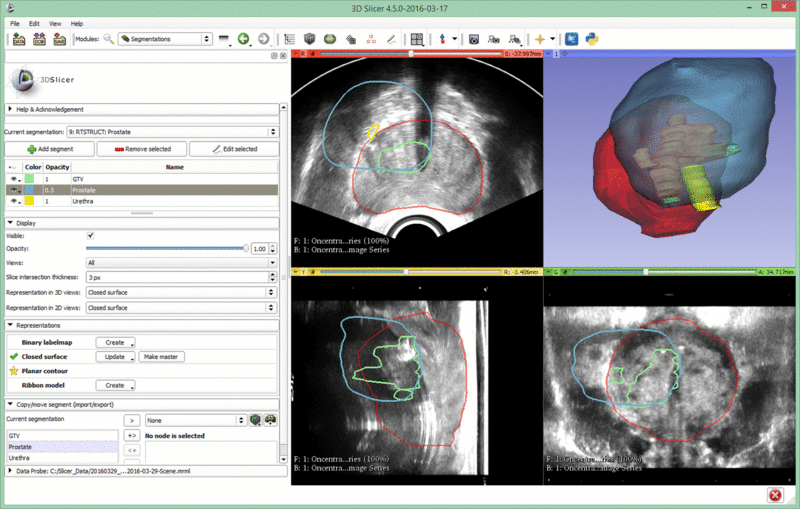Image resolution: width=800 pixels, height=509 pixels.
Task: Toggle red slice visibility eye in slice bar
Action: click(x=311, y=54)
